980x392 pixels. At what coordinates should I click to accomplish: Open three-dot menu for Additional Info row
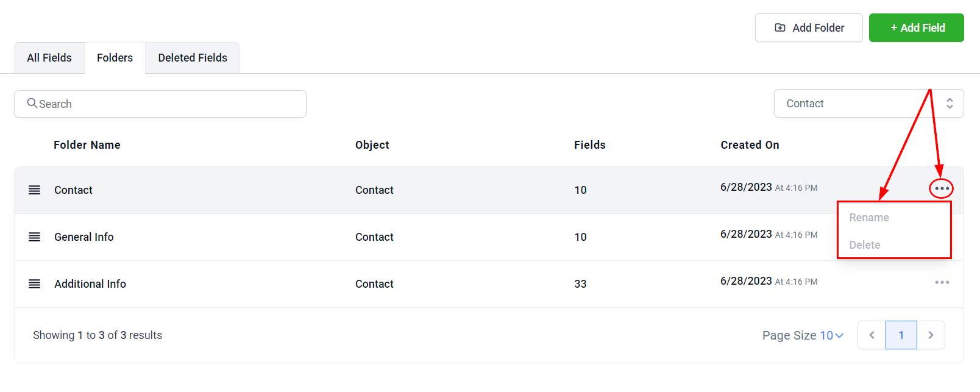click(942, 282)
